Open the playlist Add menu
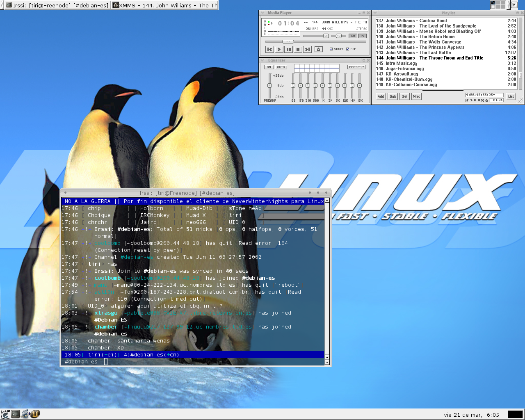Viewport: 525px width, 420px height. 381,96
